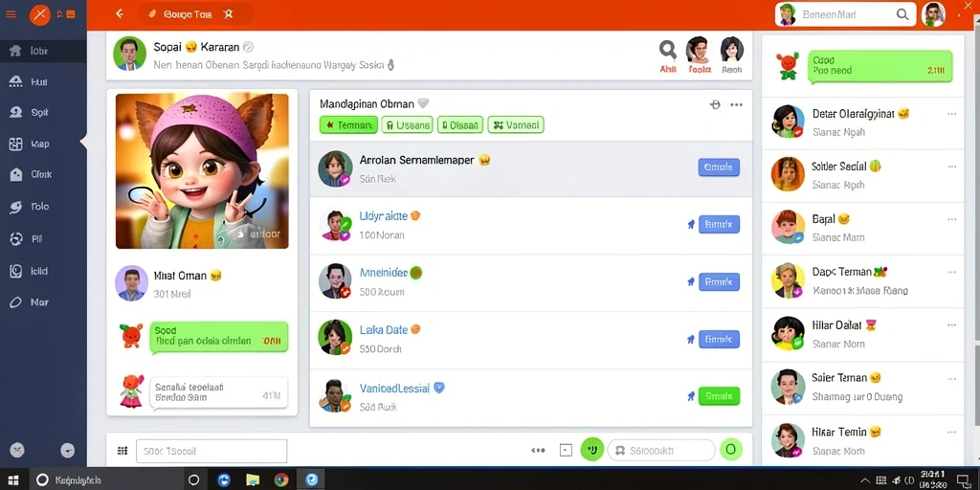Open Chrome from the taskbar
The image size is (980, 490).
tap(281, 480)
